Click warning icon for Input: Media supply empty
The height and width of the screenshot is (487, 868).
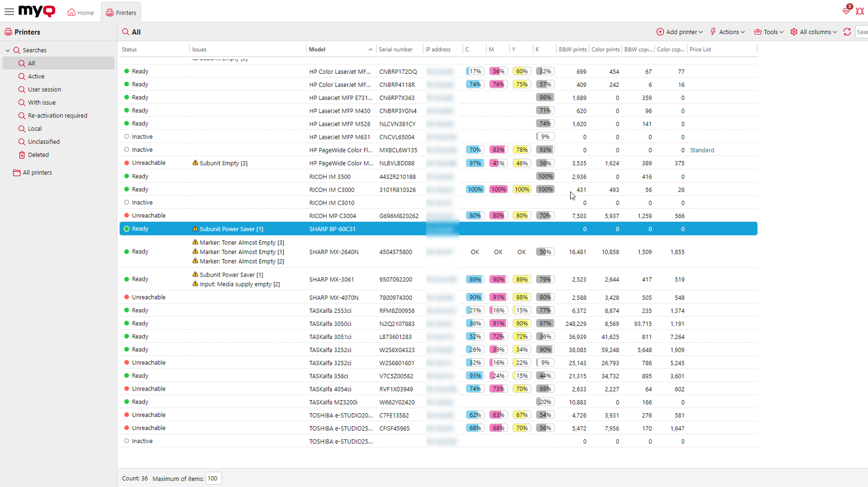(195, 284)
